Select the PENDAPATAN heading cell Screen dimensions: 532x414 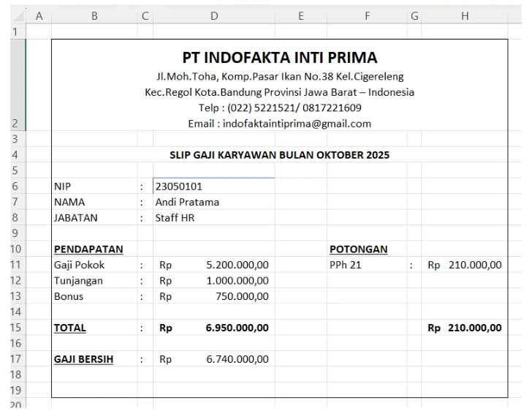click(94, 249)
